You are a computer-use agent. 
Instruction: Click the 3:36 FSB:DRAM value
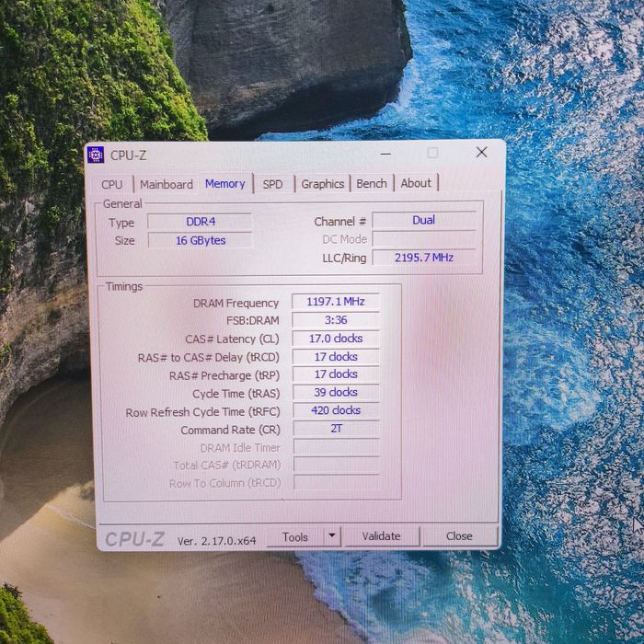pyautogui.click(x=336, y=320)
